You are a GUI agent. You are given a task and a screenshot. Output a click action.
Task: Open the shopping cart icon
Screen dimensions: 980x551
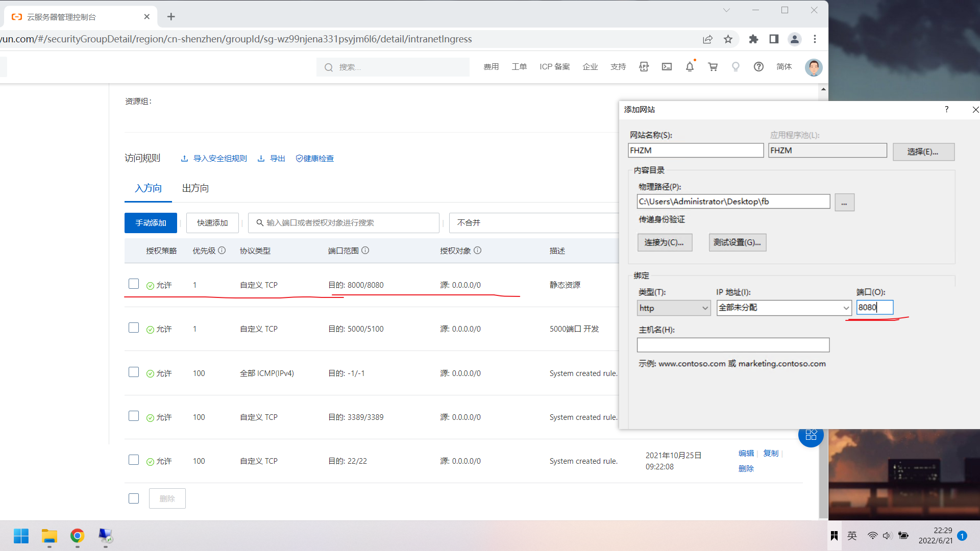[x=713, y=67]
